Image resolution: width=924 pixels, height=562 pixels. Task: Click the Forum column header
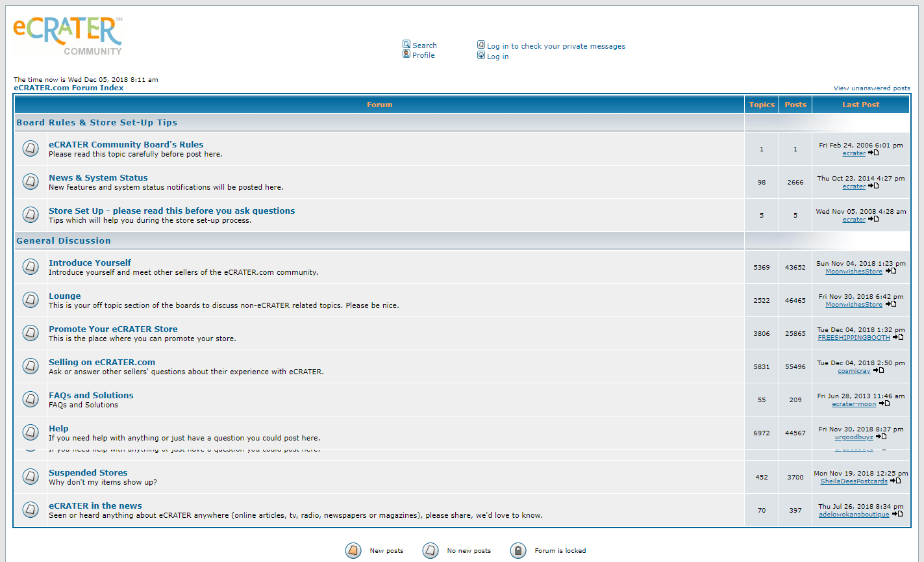(379, 104)
